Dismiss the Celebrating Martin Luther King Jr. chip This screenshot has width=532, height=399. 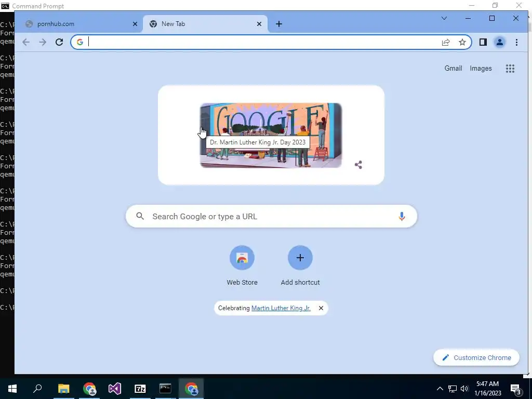click(x=321, y=308)
